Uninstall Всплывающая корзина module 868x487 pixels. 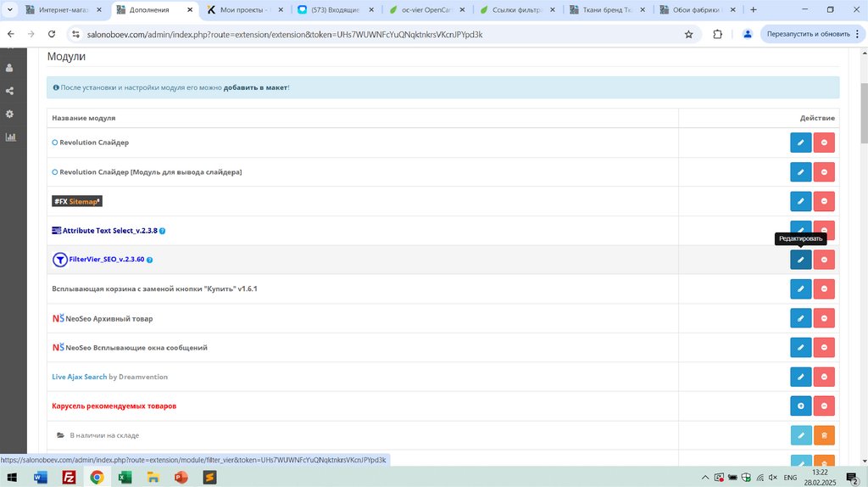point(824,288)
